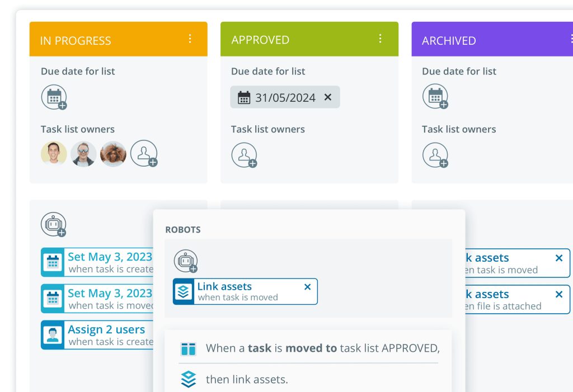Add robot to IN PROGRESS list
The width and height of the screenshot is (573, 392).
click(54, 224)
